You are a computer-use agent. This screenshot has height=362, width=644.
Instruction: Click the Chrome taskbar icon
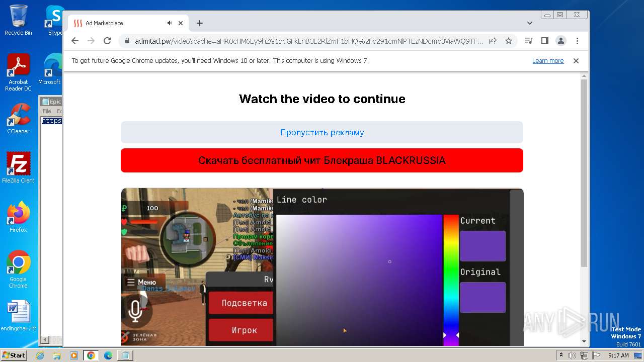pos(91,355)
